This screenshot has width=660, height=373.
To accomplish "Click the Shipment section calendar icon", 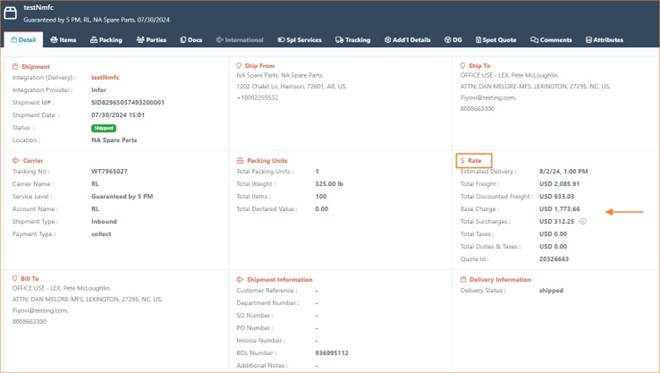I will [15, 67].
